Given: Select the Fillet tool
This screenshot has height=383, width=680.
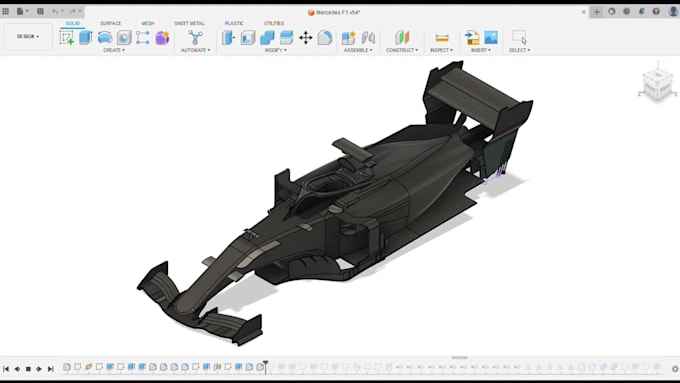Looking at the screenshot, I should coord(325,38).
